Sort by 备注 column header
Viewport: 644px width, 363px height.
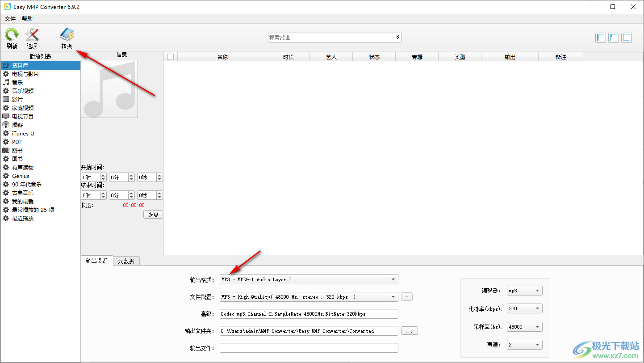pos(561,57)
